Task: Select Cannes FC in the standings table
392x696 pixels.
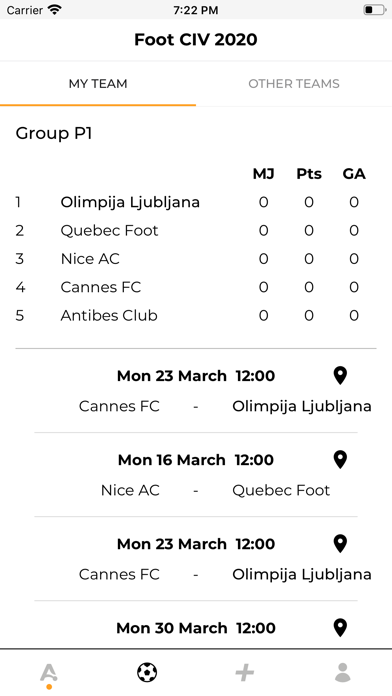Action: 196,287
